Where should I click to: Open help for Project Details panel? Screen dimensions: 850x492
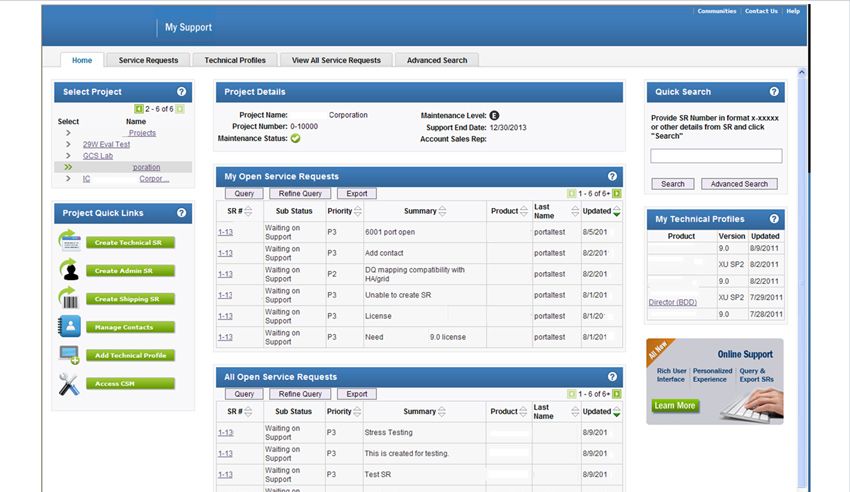pyautogui.click(x=612, y=92)
